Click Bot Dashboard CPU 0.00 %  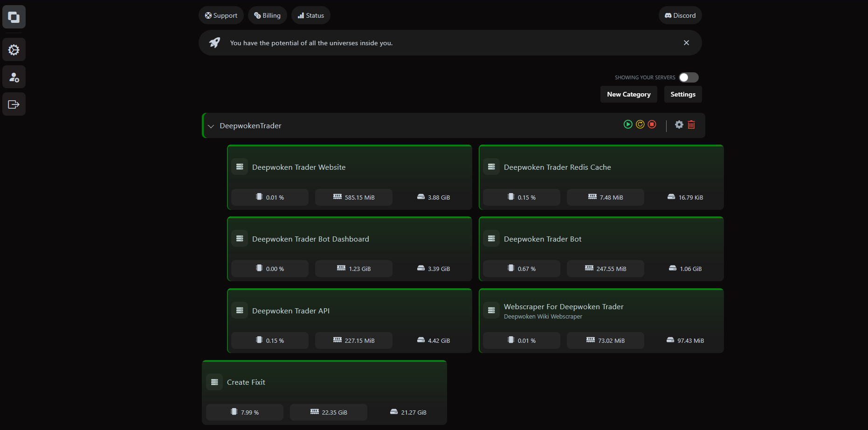click(270, 269)
